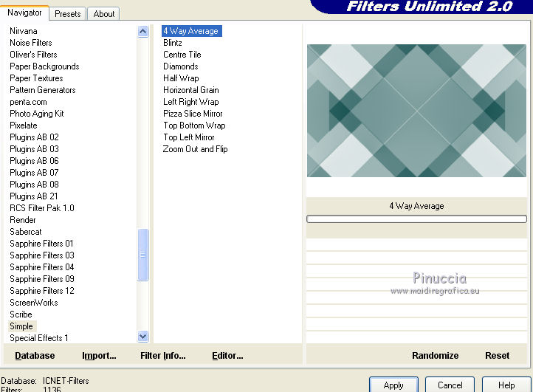The image size is (533, 392).
Task: Click the Cancel button
Action: pyautogui.click(x=450, y=385)
